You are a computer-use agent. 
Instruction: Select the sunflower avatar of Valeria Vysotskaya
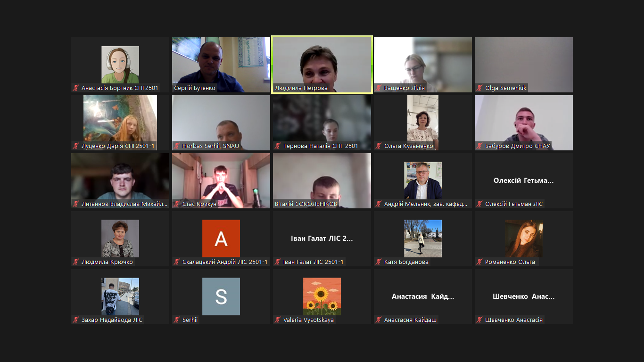[322, 296]
